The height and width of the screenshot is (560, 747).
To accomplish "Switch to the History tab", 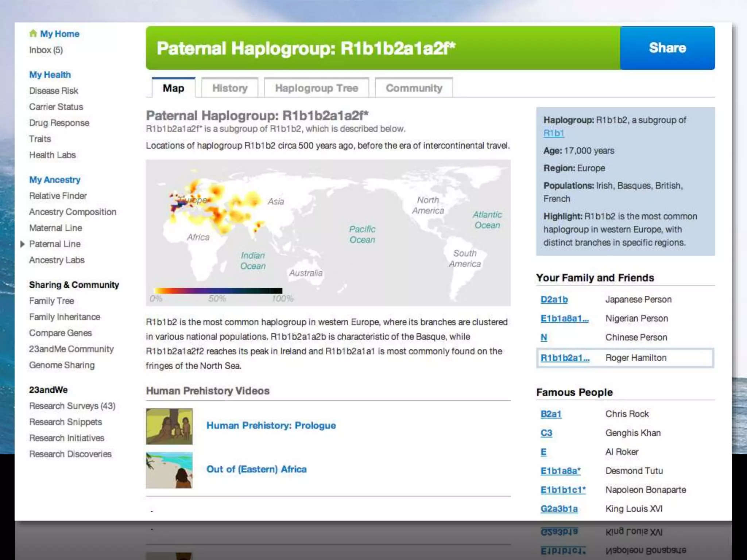I will (x=230, y=88).
